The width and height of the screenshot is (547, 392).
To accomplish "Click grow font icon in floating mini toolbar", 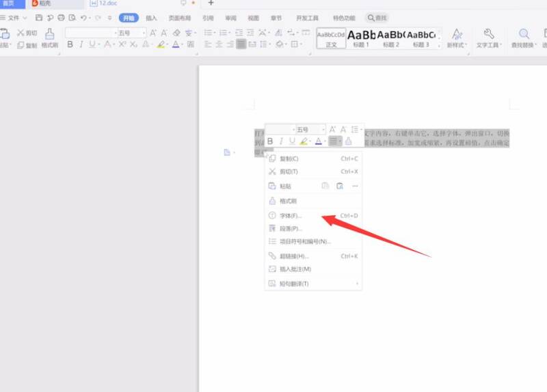I will click(x=332, y=130).
